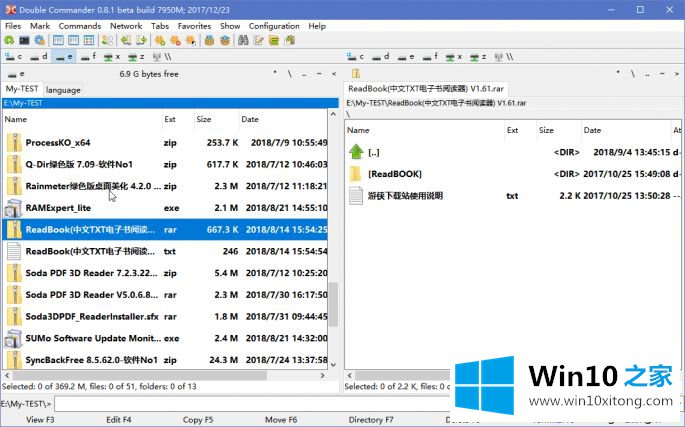Click the pack files box toolbar icon
This screenshot has height=427, width=685.
coord(210,41)
